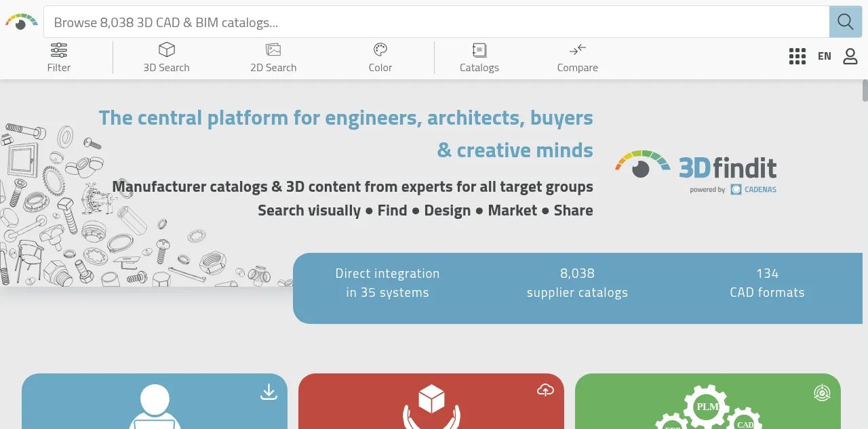Open the Compare tool
The image size is (868, 429).
[578, 58]
